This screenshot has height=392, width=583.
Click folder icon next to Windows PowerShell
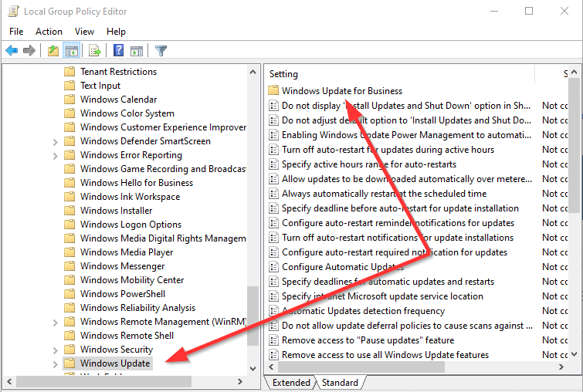69,293
